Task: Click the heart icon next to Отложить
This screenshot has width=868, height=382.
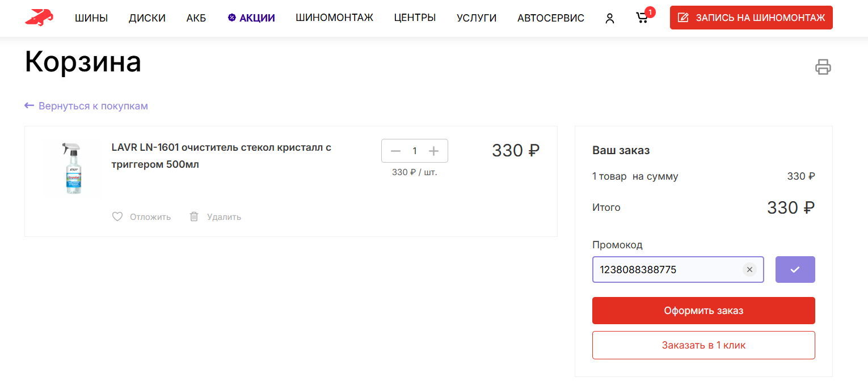Action: 117,217
